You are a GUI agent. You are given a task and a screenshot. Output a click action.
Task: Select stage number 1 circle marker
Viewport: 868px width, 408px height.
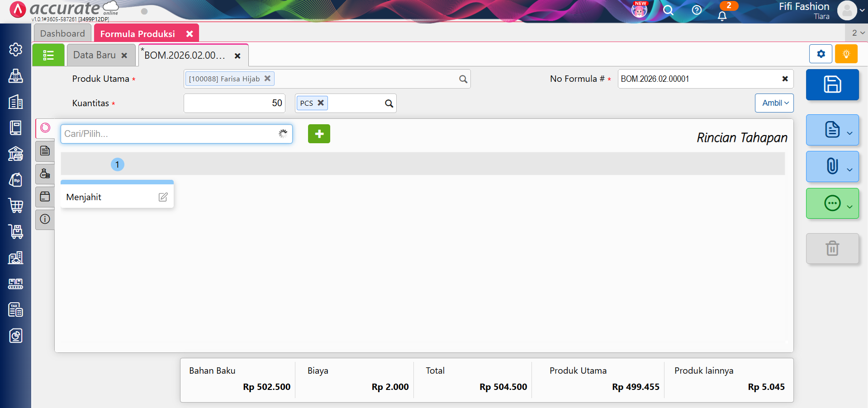pos(117,164)
